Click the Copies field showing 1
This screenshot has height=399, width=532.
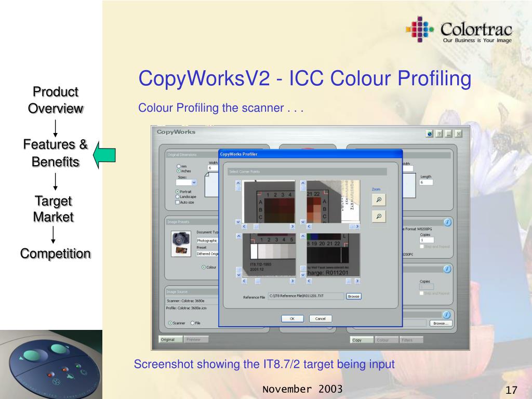[x=427, y=240]
